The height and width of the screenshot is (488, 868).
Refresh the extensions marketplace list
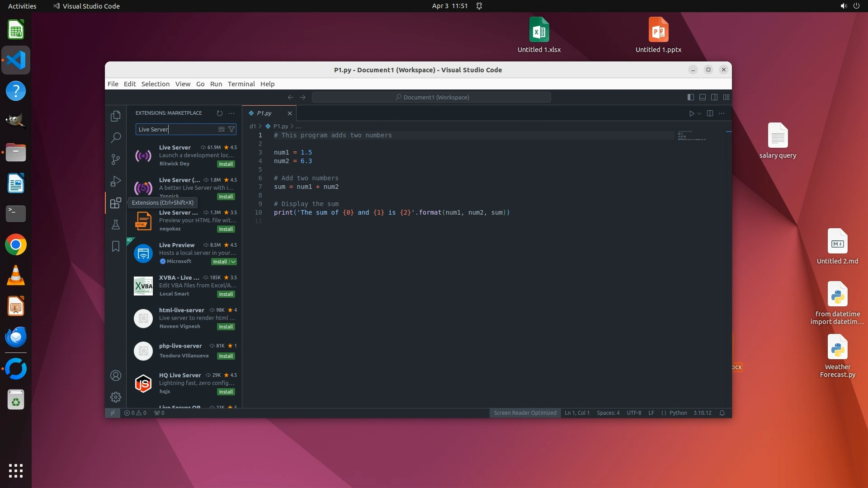coord(220,113)
